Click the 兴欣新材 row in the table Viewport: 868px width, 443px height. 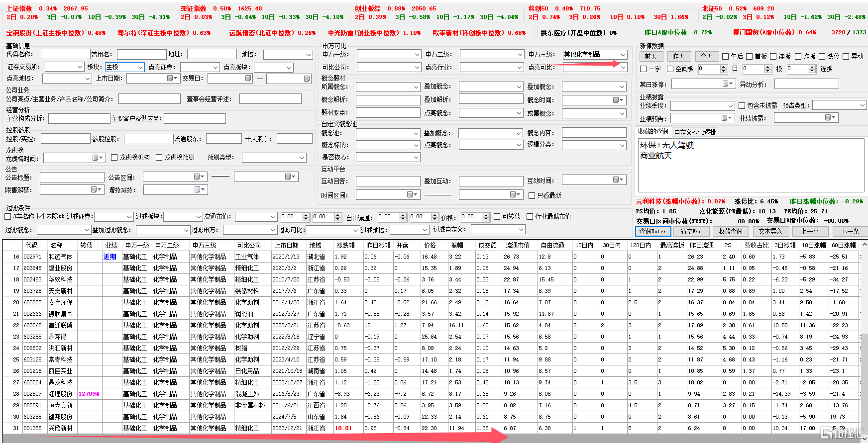(x=431, y=428)
